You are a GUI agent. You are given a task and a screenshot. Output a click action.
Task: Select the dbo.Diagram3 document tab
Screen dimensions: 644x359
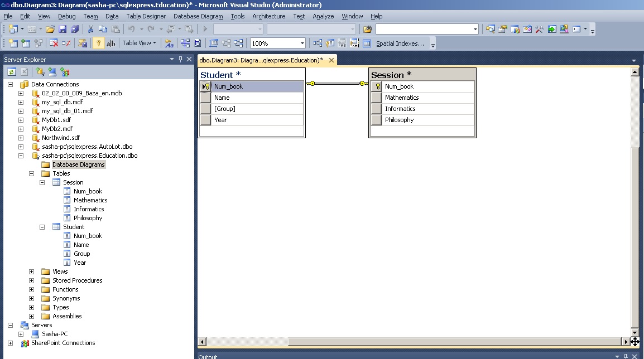[261, 60]
